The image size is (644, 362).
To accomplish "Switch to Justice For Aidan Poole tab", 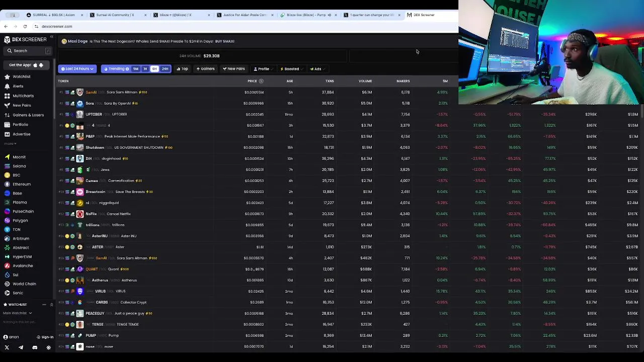I will pyautogui.click(x=245, y=15).
